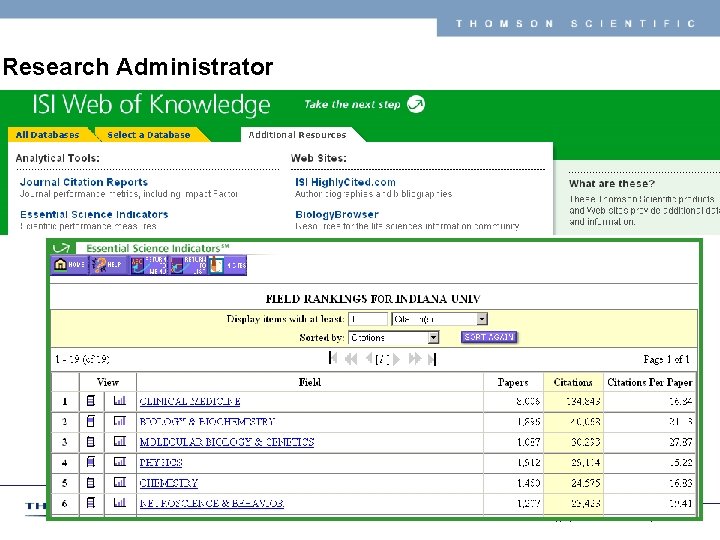View graph icon for Neuroscience & Behavior row
The width and height of the screenshot is (720, 540).
click(x=119, y=502)
